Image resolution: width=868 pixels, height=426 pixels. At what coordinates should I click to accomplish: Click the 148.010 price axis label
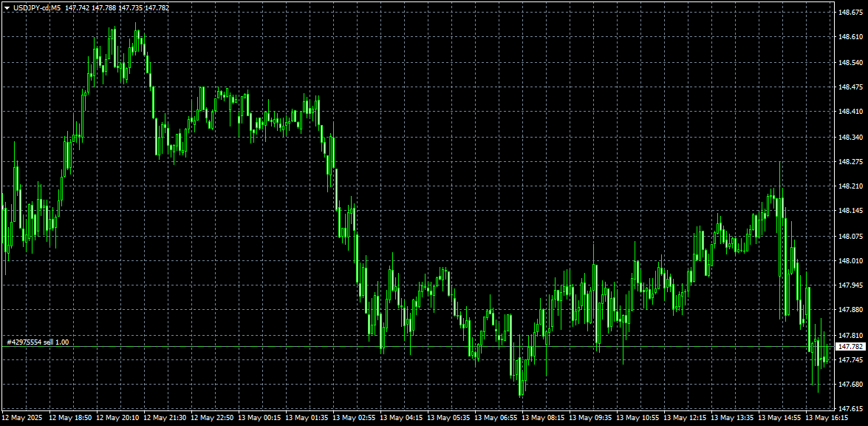(x=852, y=261)
